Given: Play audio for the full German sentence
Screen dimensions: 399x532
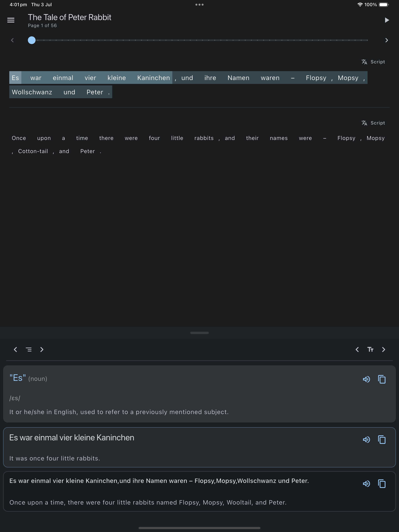Looking at the screenshot, I should pyautogui.click(x=366, y=484).
